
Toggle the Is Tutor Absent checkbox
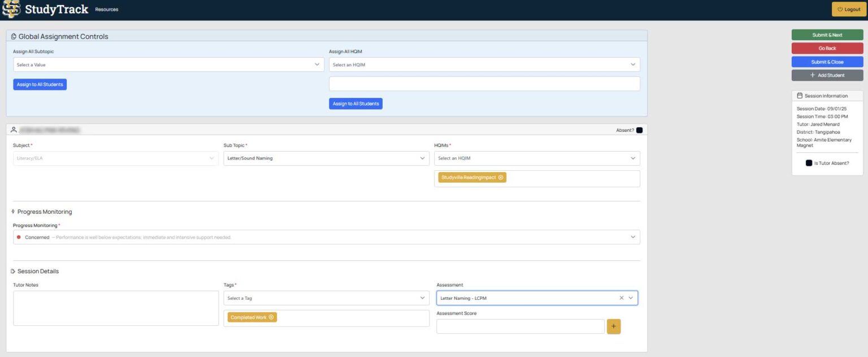tap(809, 163)
